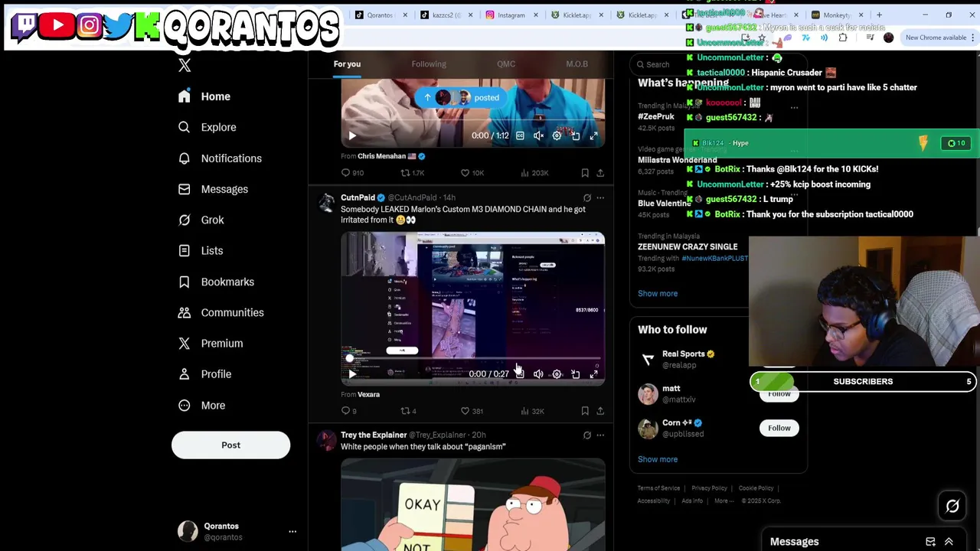This screenshot has height=551, width=980.
Task: Select the For you tab
Action: (x=347, y=64)
